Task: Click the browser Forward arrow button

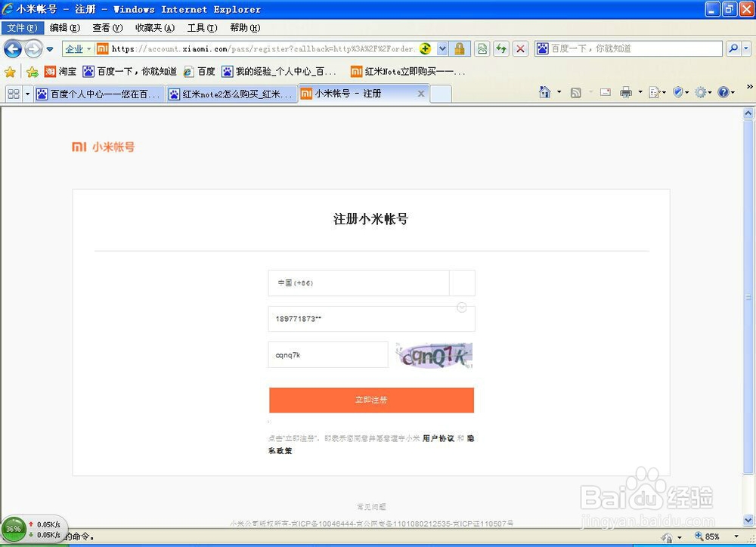Action: click(33, 48)
